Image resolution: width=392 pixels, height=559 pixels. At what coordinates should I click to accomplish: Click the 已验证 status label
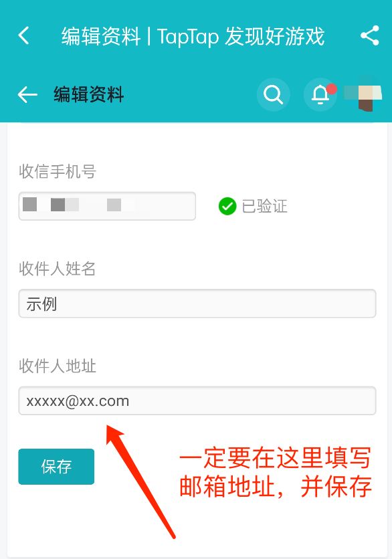(265, 206)
